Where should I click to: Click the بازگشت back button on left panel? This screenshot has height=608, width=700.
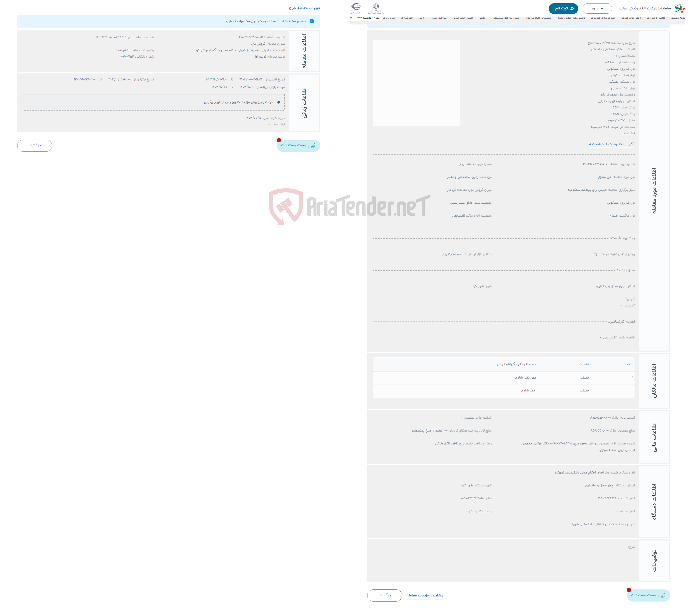(34, 145)
